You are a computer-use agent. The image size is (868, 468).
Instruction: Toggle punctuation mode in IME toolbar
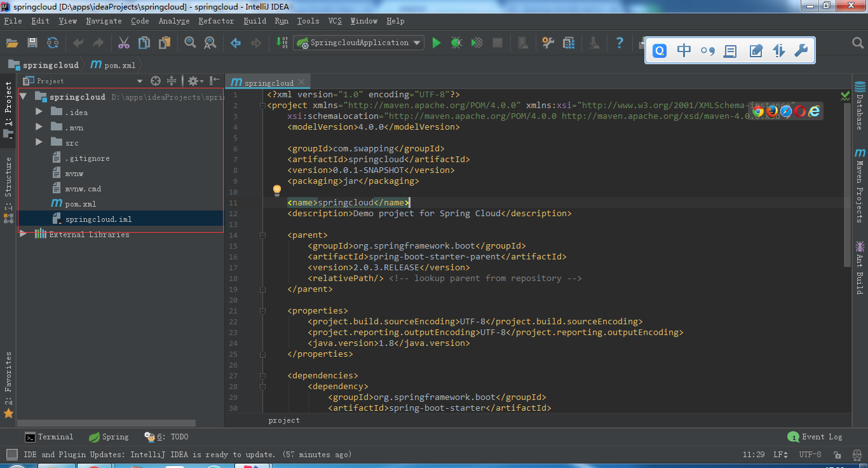tap(707, 51)
